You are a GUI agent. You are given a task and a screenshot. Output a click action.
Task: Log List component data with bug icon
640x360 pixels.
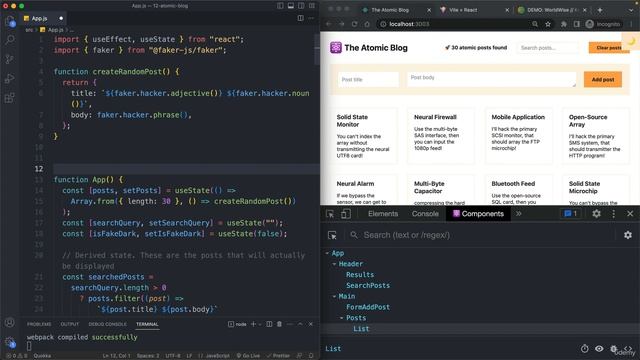613,349
